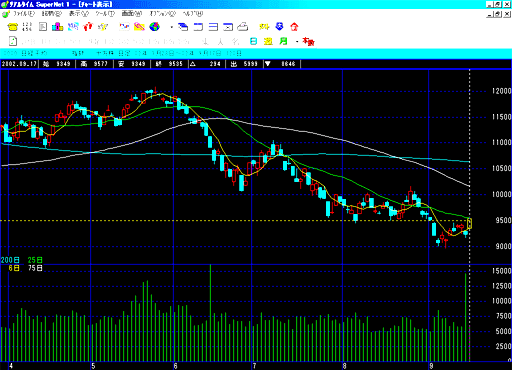Click the blue shield down-arrow icon
The image size is (512, 372).
279,27
